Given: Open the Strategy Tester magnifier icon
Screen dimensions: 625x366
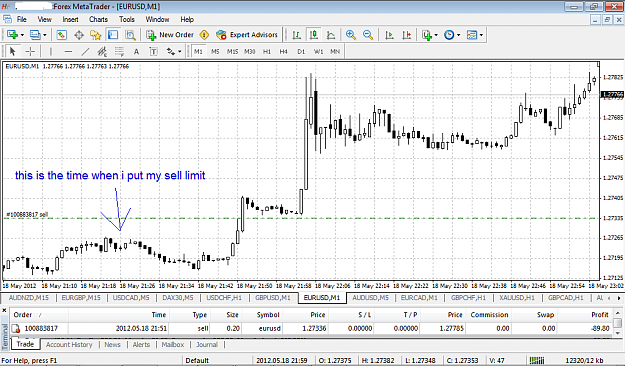Looking at the screenshot, I should [130, 35].
